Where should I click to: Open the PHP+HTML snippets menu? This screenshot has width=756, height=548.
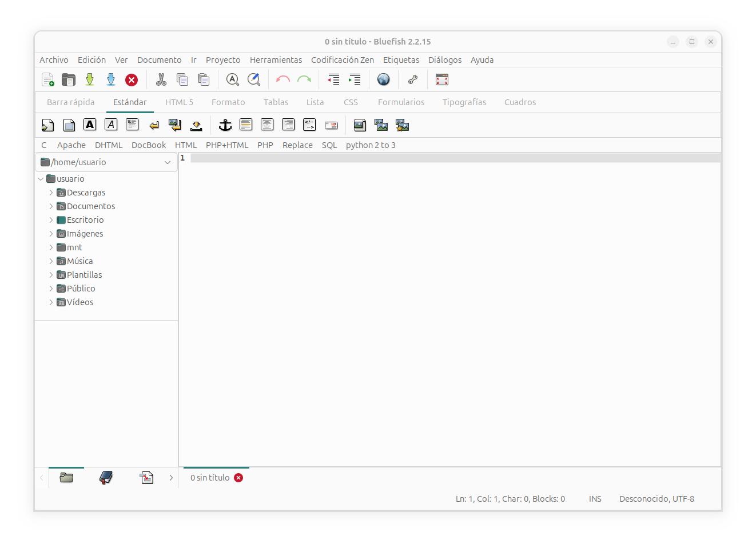(227, 145)
